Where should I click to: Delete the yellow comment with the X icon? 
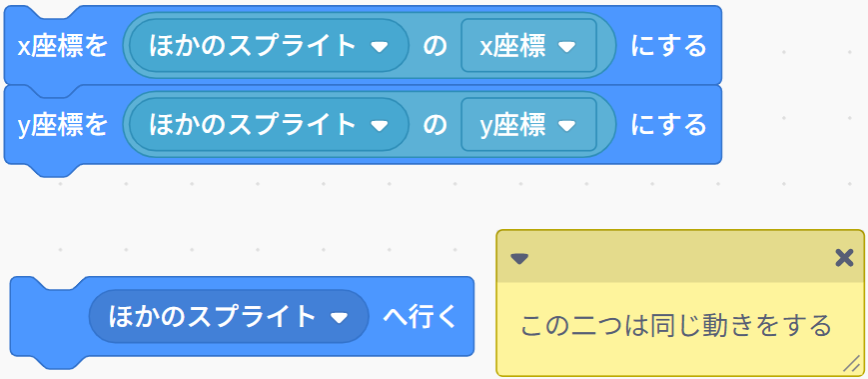[844, 258]
